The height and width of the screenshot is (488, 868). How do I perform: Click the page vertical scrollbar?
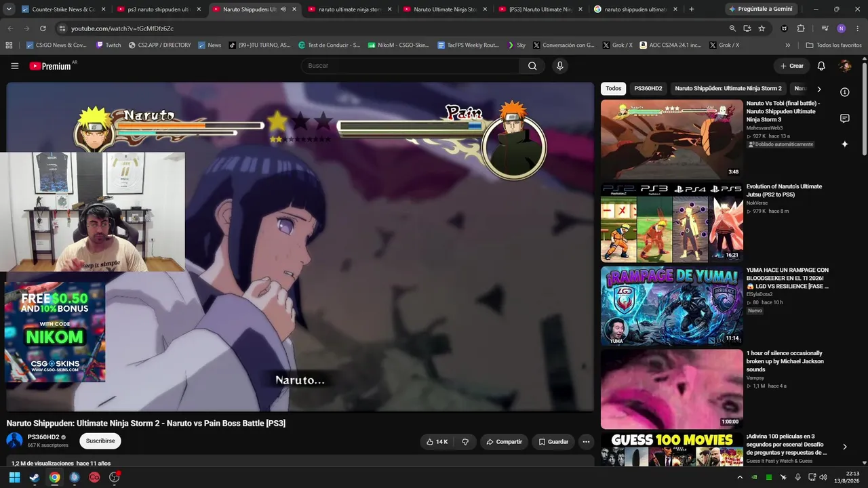tap(865, 108)
